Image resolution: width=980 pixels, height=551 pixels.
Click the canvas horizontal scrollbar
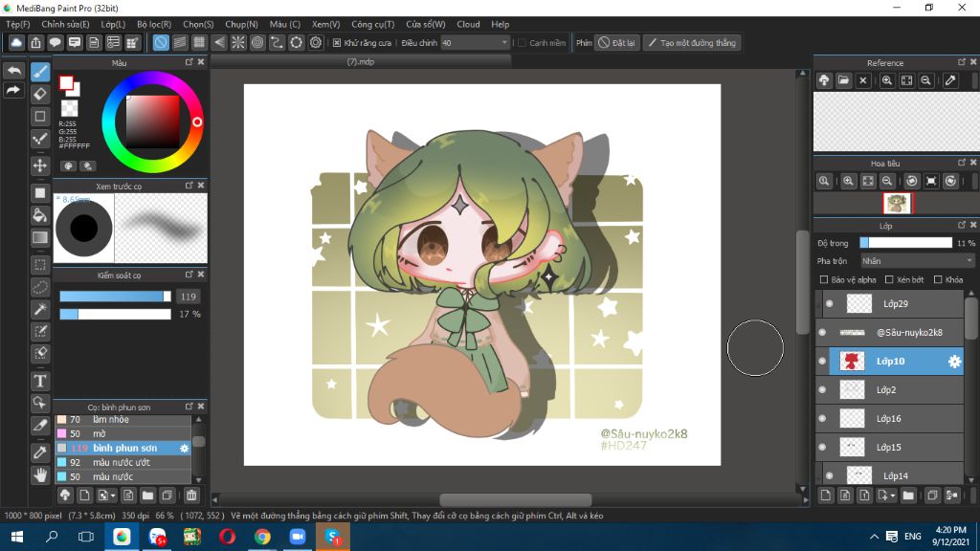[x=516, y=499]
